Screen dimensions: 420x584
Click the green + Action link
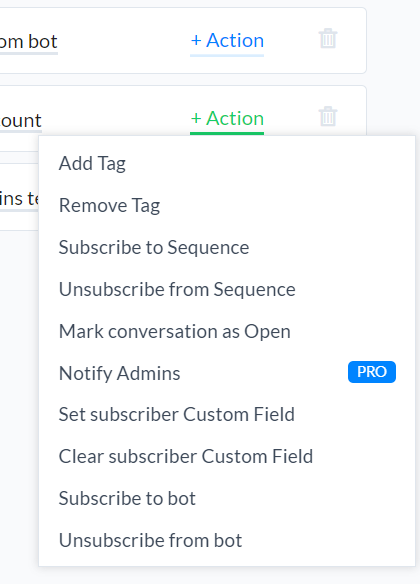(227, 118)
